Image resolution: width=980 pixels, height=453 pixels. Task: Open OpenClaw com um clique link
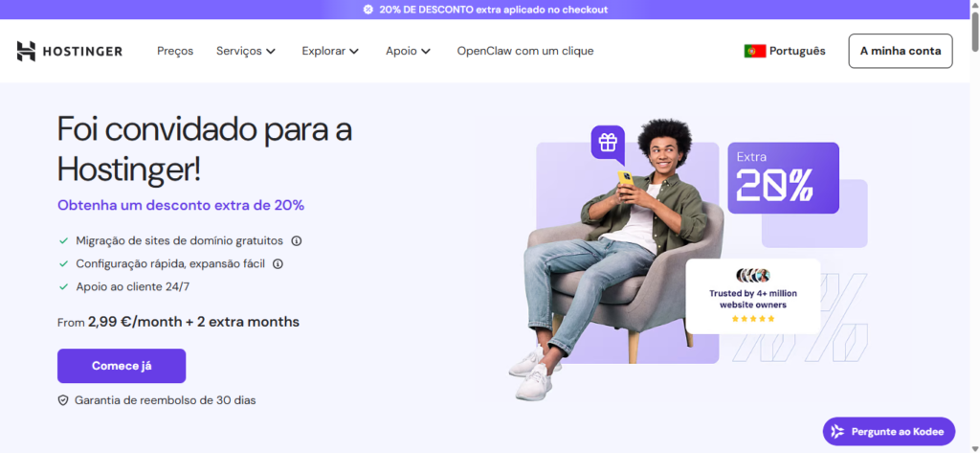point(525,52)
